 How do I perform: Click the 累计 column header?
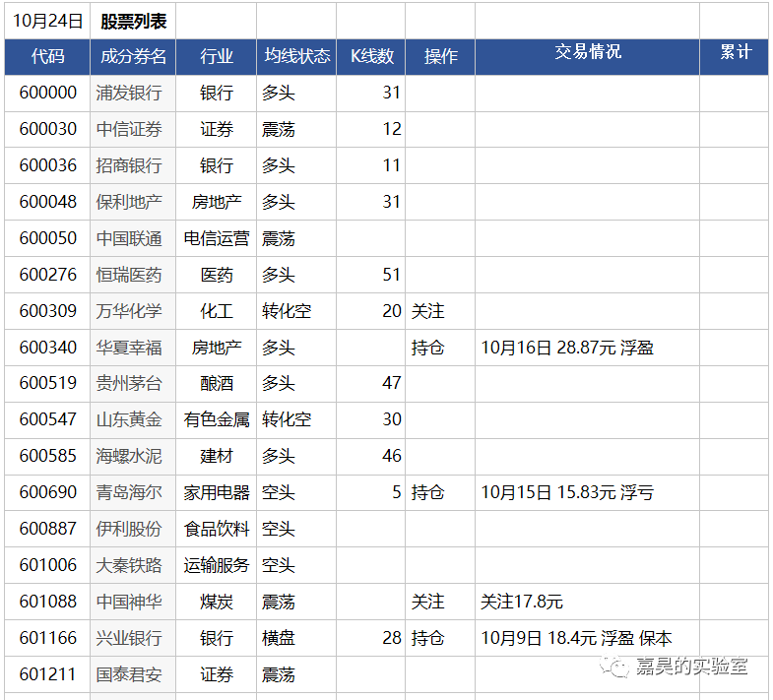(x=734, y=57)
